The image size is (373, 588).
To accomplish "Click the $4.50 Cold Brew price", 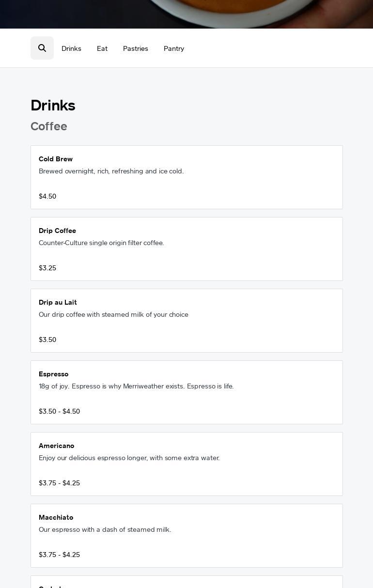I will coord(47,196).
